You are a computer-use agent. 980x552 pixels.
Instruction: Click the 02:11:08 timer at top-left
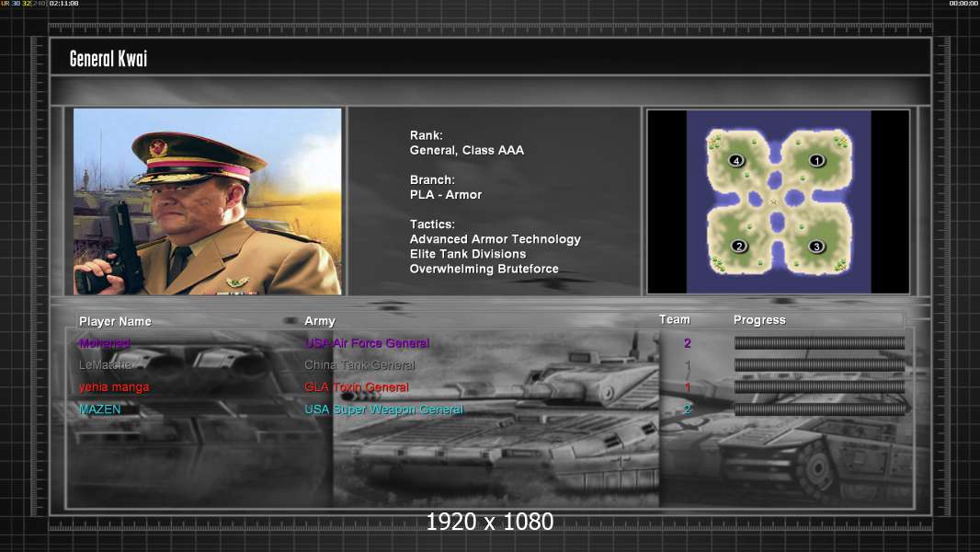tap(63, 3)
